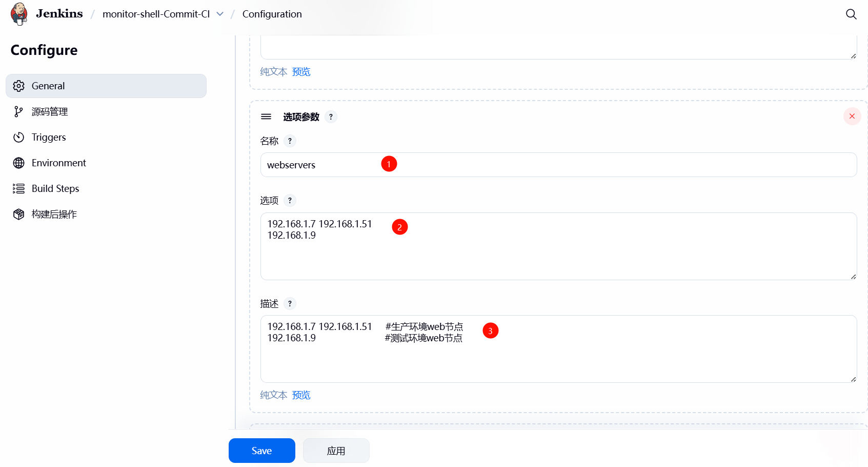Click the 预览 link under 描述
This screenshot has height=467, width=868.
pyautogui.click(x=301, y=395)
